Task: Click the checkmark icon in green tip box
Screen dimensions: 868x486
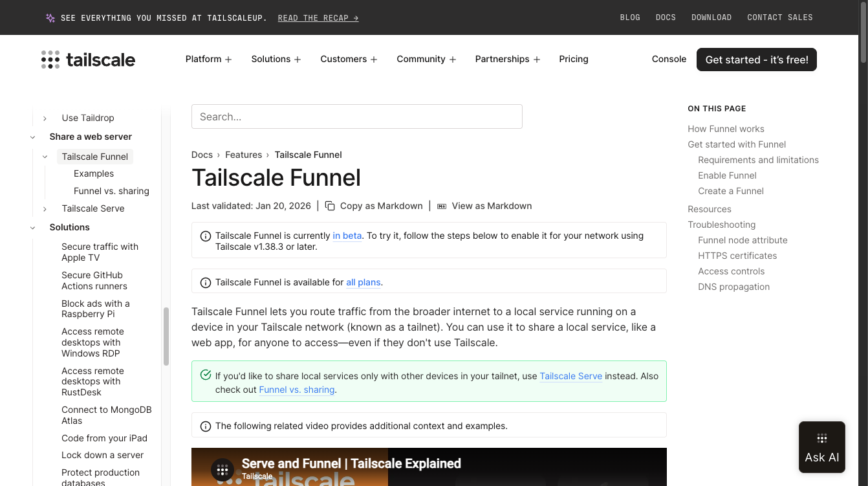Action: 206,375
